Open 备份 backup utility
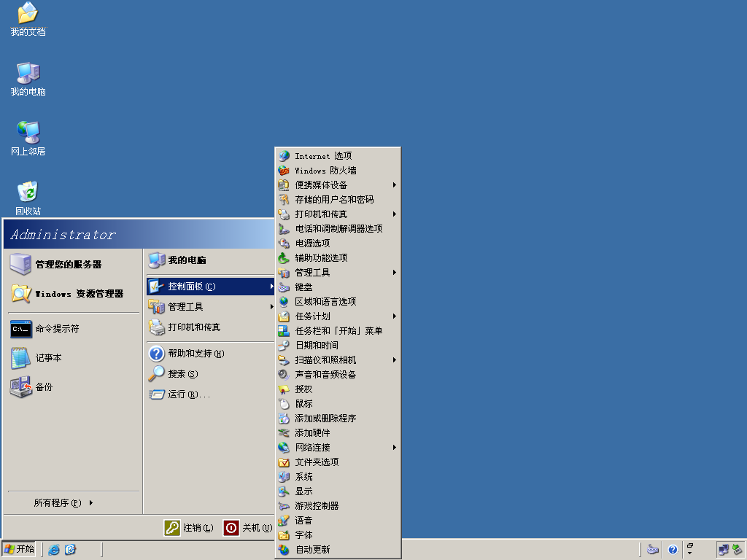 [x=74, y=387]
